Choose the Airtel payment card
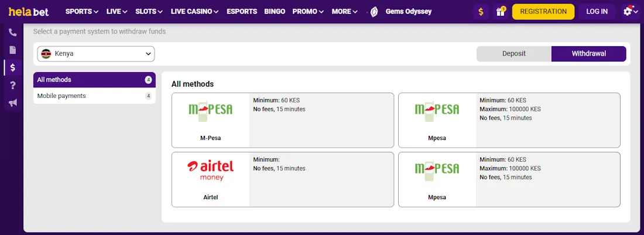The image size is (644, 235). point(283,179)
